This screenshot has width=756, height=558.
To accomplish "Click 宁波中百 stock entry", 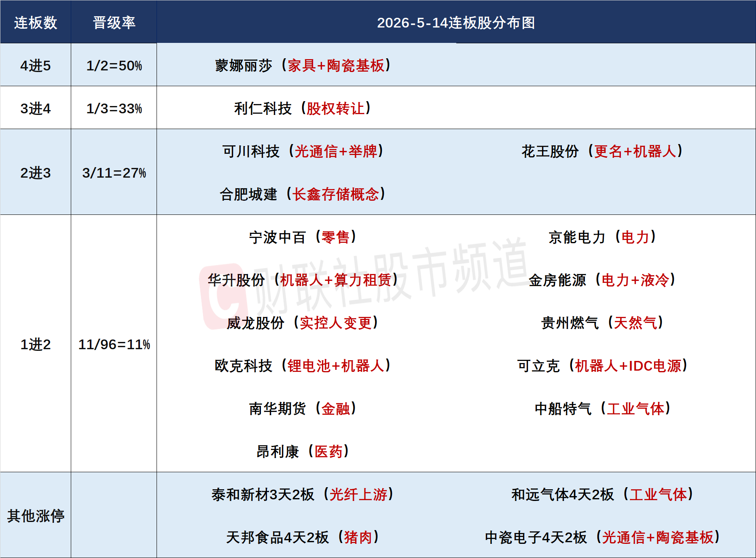I will click(303, 237).
